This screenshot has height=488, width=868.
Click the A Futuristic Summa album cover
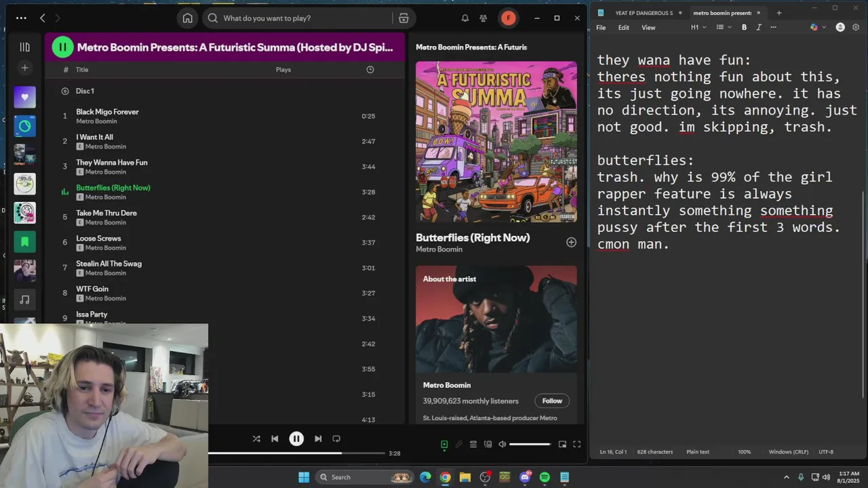(x=496, y=142)
